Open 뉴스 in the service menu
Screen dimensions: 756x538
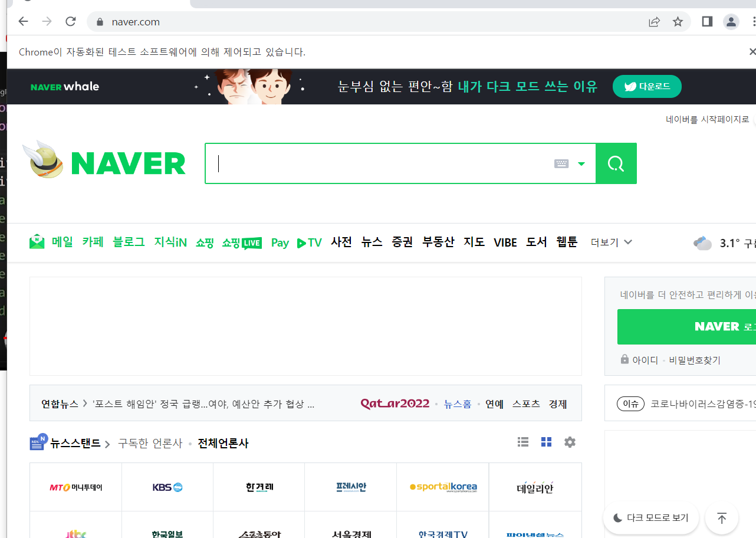tap(372, 242)
